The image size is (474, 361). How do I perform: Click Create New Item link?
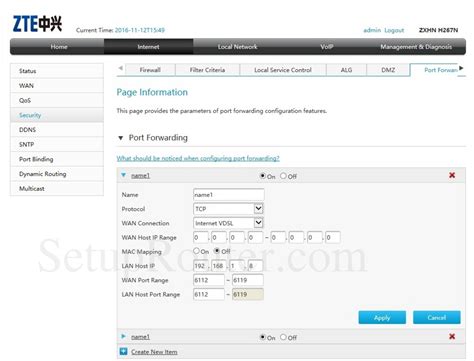tap(154, 352)
